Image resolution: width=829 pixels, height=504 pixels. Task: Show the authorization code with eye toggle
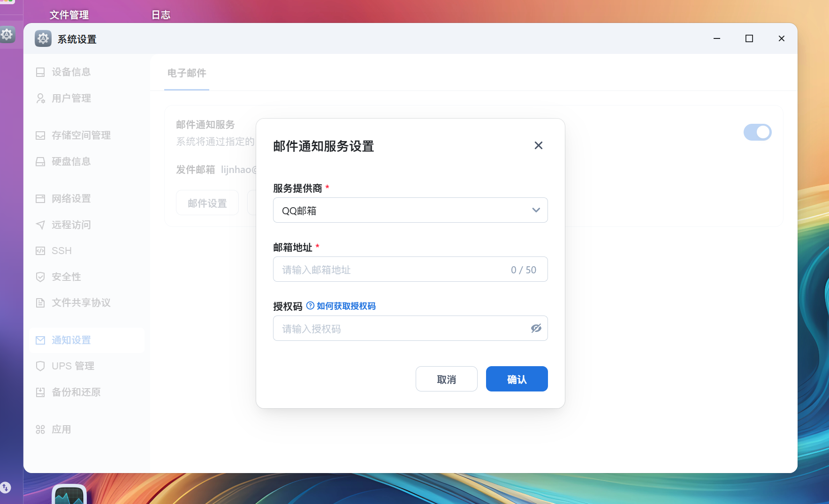tap(536, 328)
